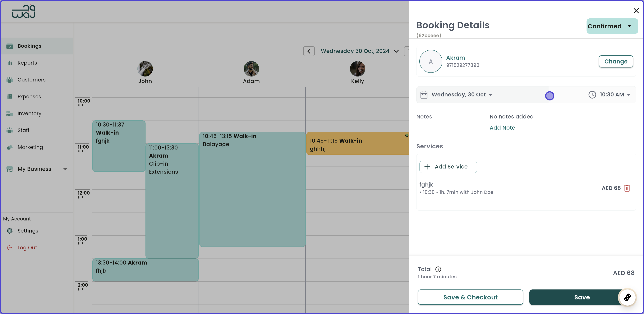Open the Inventory icon
This screenshot has width=644, height=314.
coord(10,113)
